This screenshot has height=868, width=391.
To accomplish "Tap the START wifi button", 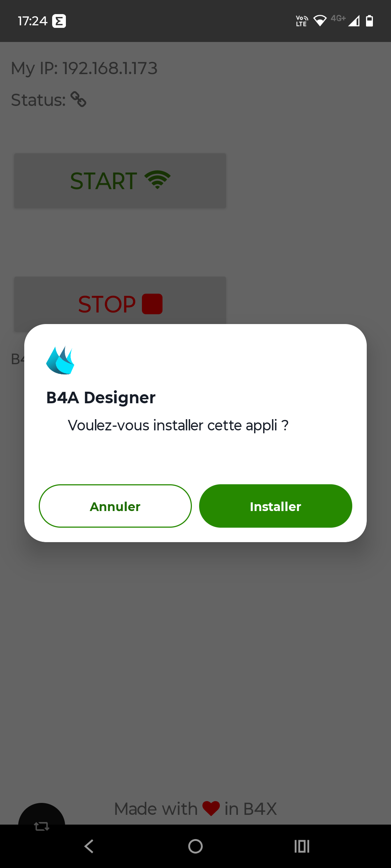I will (x=120, y=180).
